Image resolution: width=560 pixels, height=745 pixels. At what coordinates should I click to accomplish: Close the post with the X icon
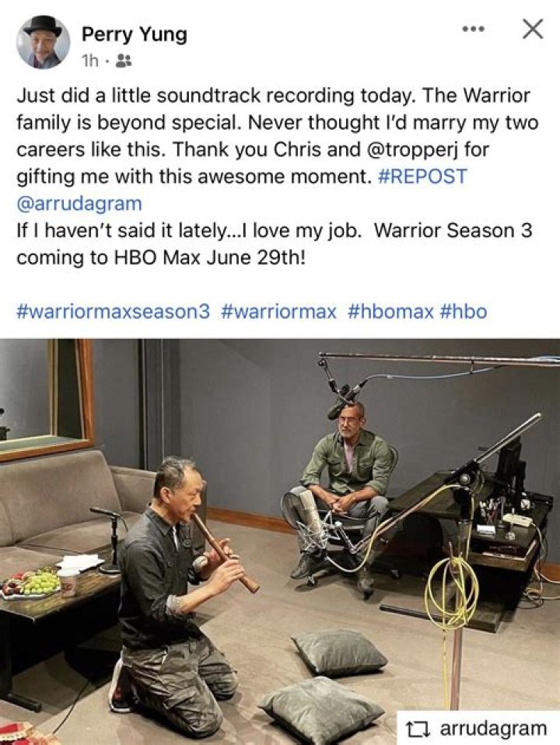coord(533,29)
